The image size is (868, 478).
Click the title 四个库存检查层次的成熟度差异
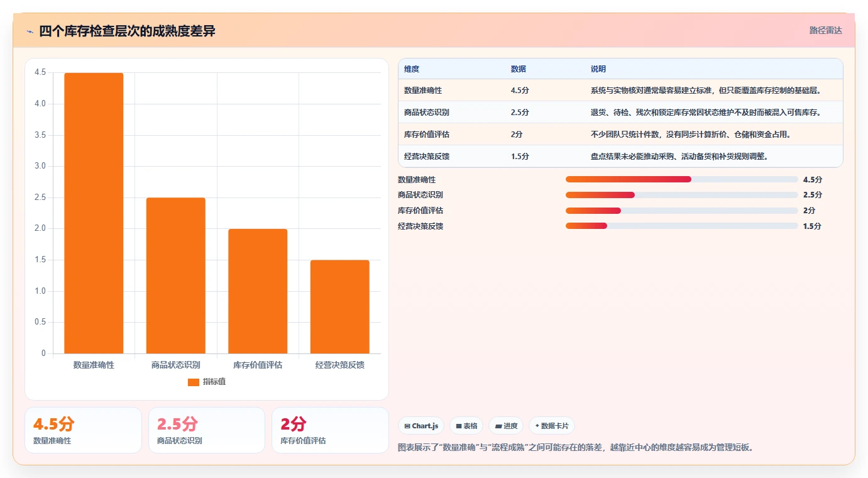pos(127,31)
